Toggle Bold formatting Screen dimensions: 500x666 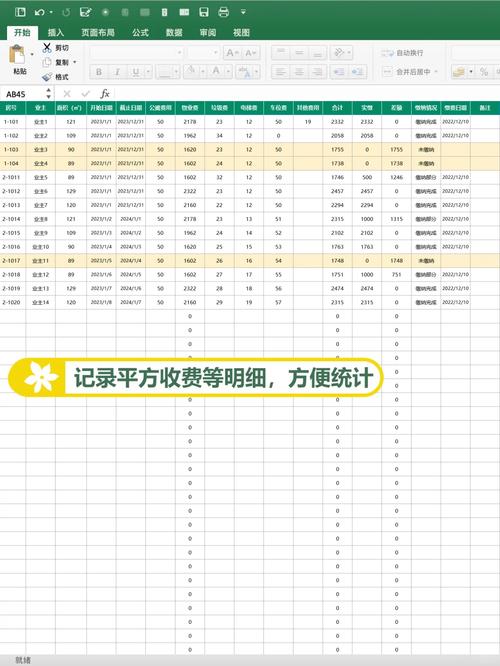click(99, 72)
